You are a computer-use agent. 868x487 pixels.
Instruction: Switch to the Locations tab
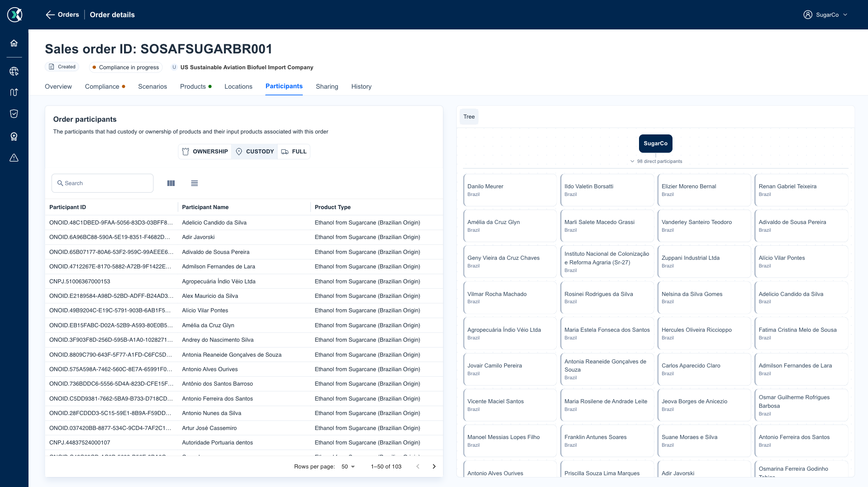(x=238, y=86)
